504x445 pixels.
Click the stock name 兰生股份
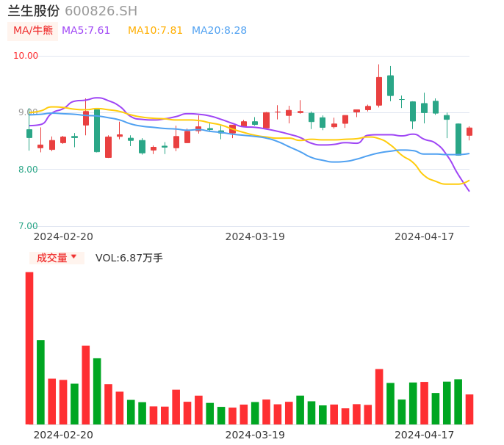pyautogui.click(x=33, y=11)
